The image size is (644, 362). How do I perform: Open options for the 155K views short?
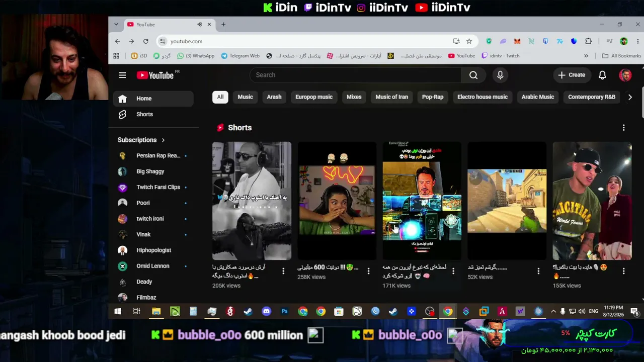point(623,271)
